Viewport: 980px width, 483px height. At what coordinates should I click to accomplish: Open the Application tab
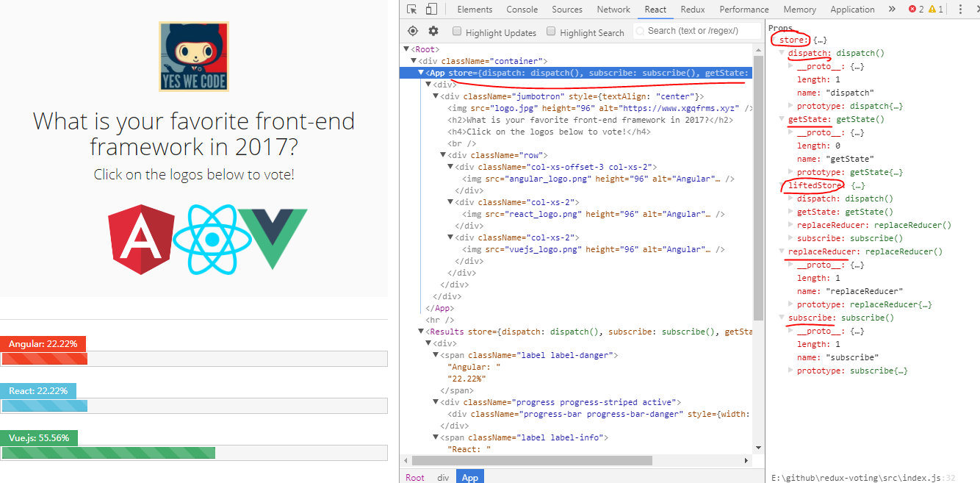(x=852, y=10)
